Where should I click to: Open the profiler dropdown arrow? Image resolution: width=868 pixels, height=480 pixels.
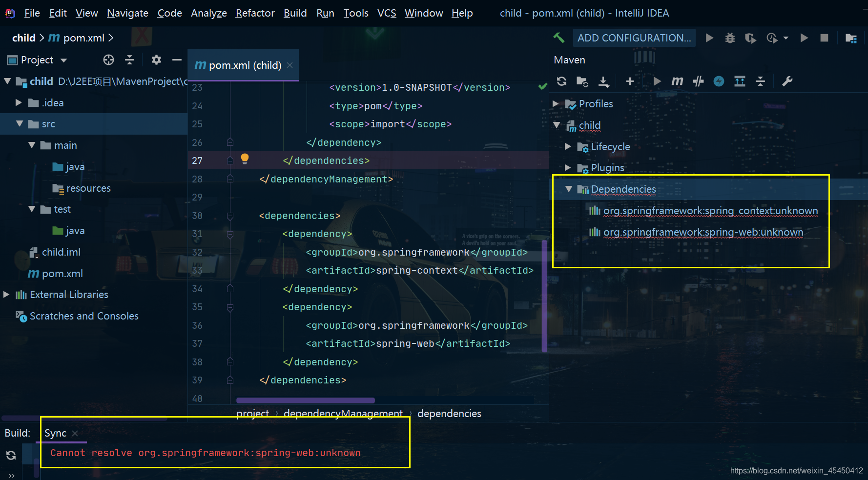click(785, 38)
